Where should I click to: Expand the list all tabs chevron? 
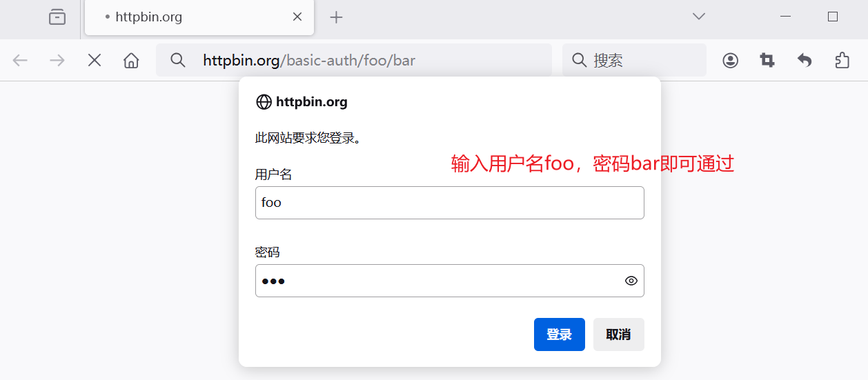(x=699, y=17)
